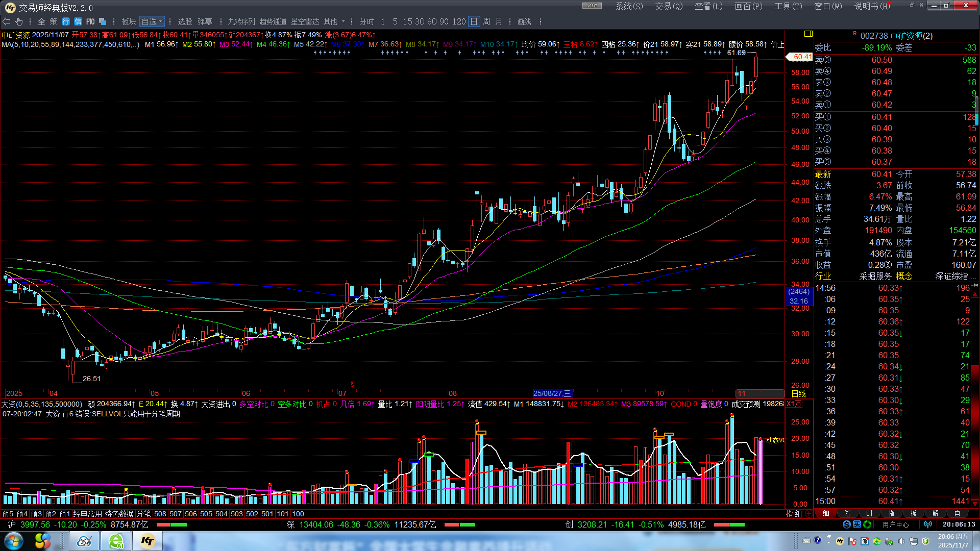Screen dimensions: 980x551
Task: Expand the 其他 dropdown arrow
Action: click(x=344, y=21)
